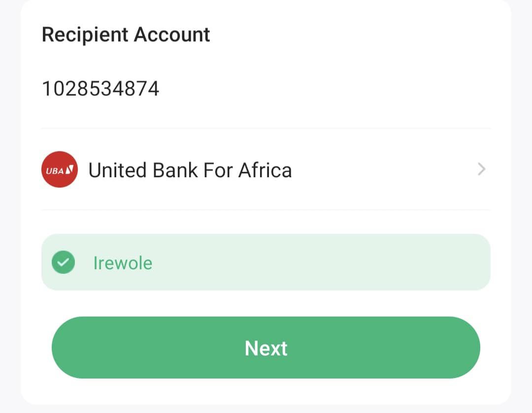Tap the white "Next" label text
This screenshot has width=532, height=413.
266,348
